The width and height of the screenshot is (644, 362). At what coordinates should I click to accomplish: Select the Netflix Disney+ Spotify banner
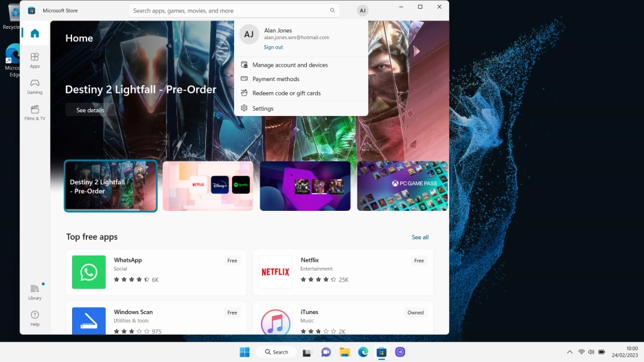pyautogui.click(x=207, y=186)
